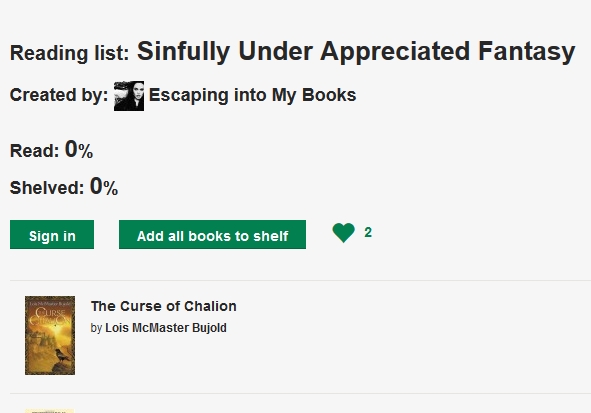Open the partially visible second book cover

50,411
